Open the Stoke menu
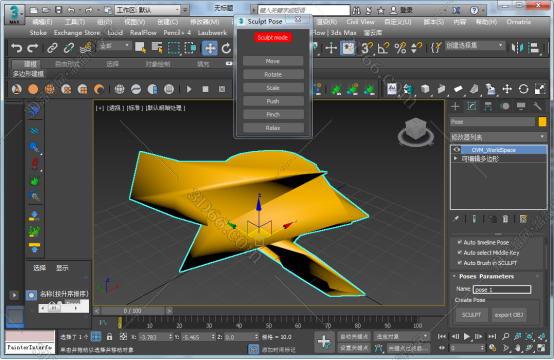Viewport: 554px width, 360px height. (38, 33)
